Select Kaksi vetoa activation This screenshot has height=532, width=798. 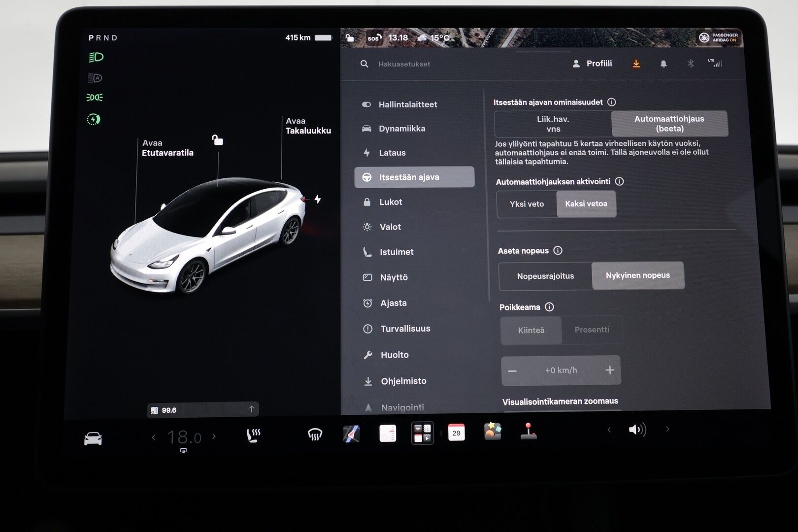tap(586, 204)
